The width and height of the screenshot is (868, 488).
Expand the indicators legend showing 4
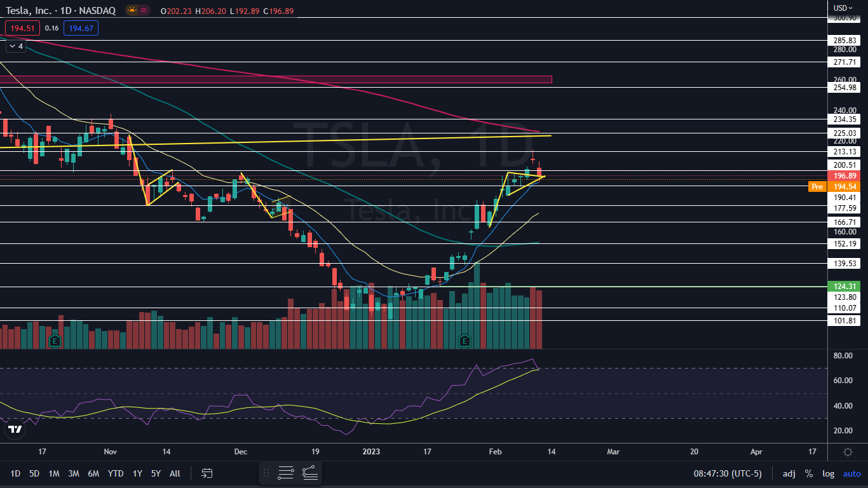coord(15,46)
